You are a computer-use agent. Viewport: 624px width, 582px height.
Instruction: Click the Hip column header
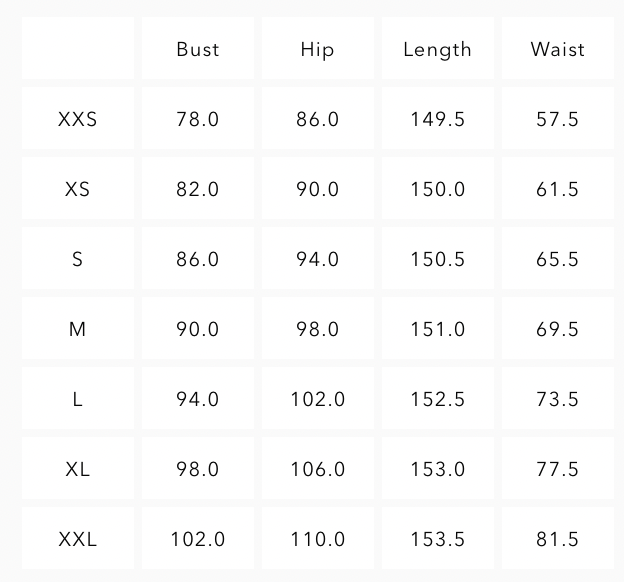[x=317, y=49]
